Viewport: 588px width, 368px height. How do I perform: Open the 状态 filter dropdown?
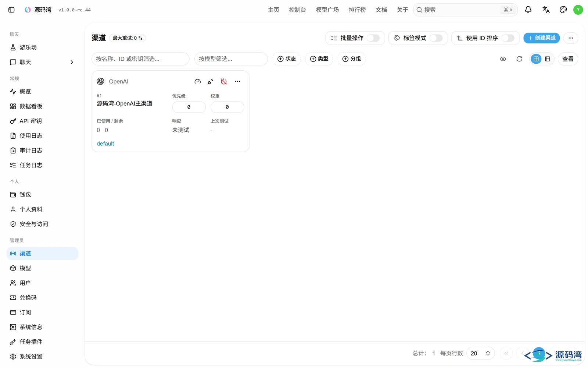click(287, 59)
